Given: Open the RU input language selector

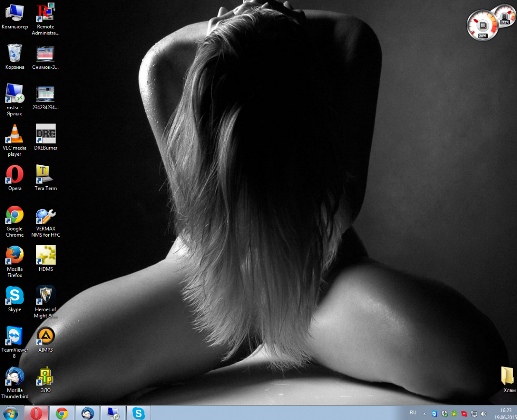Looking at the screenshot, I should click(x=413, y=413).
